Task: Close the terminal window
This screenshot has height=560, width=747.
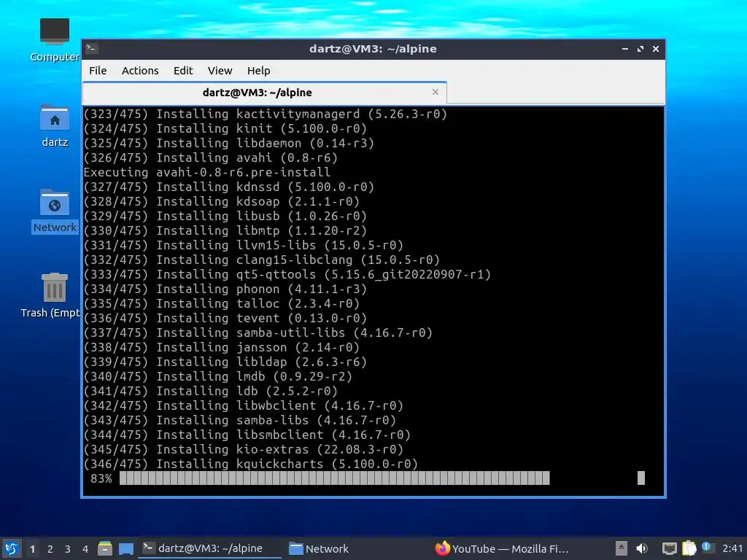Action: [x=656, y=49]
